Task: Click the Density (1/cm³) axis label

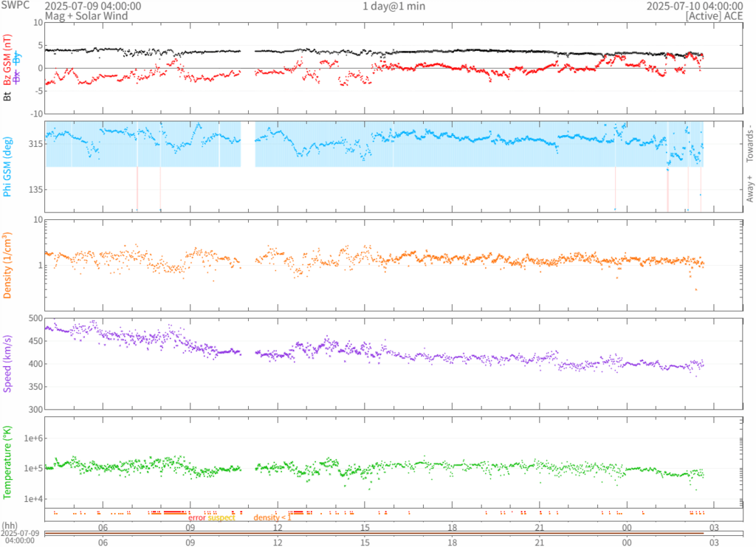Action: pyautogui.click(x=7, y=265)
